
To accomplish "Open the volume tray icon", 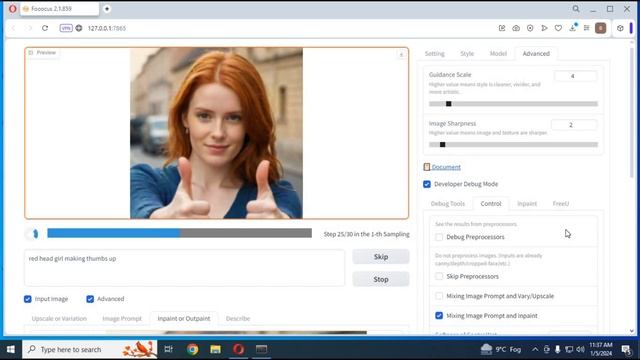I will 580,349.
